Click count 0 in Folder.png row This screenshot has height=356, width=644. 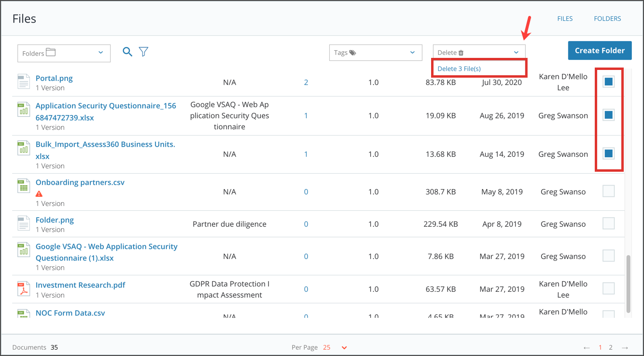(x=306, y=224)
